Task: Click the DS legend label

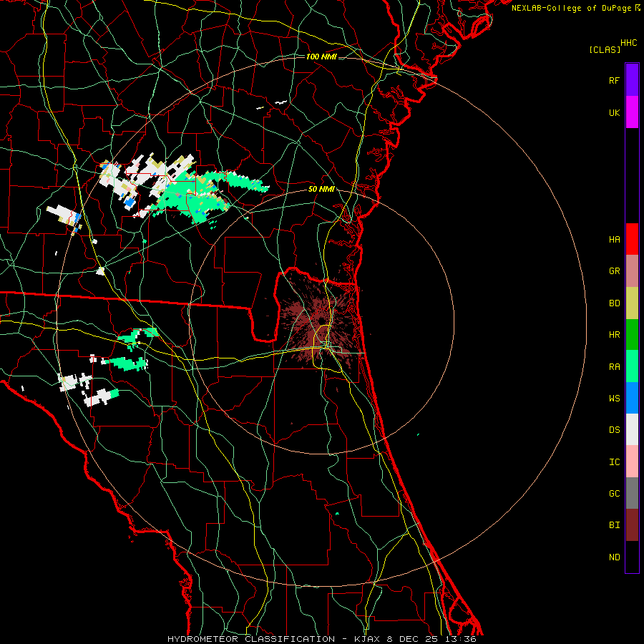Action: (614, 430)
